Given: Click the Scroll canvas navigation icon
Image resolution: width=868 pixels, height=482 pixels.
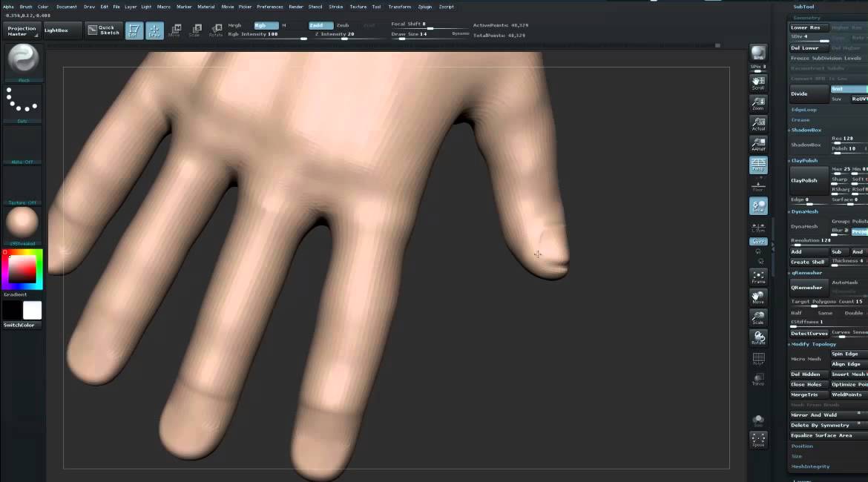Looking at the screenshot, I should point(758,83).
